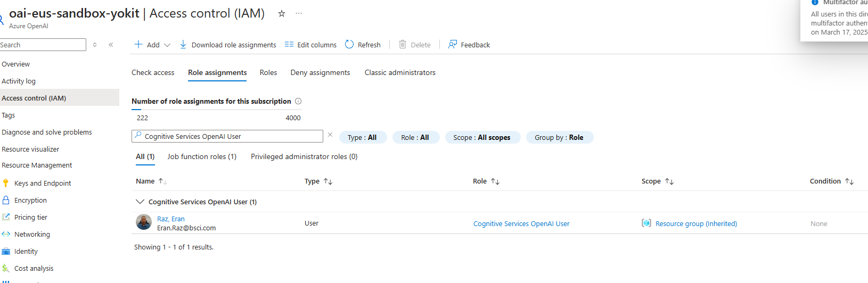Click Resource Management section heading

pos(37,165)
